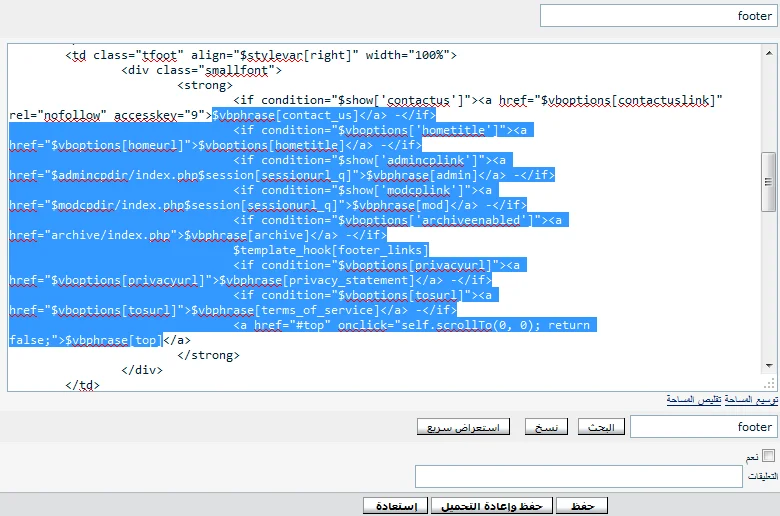Click the استعراض سريع quick preview button

click(x=463, y=427)
